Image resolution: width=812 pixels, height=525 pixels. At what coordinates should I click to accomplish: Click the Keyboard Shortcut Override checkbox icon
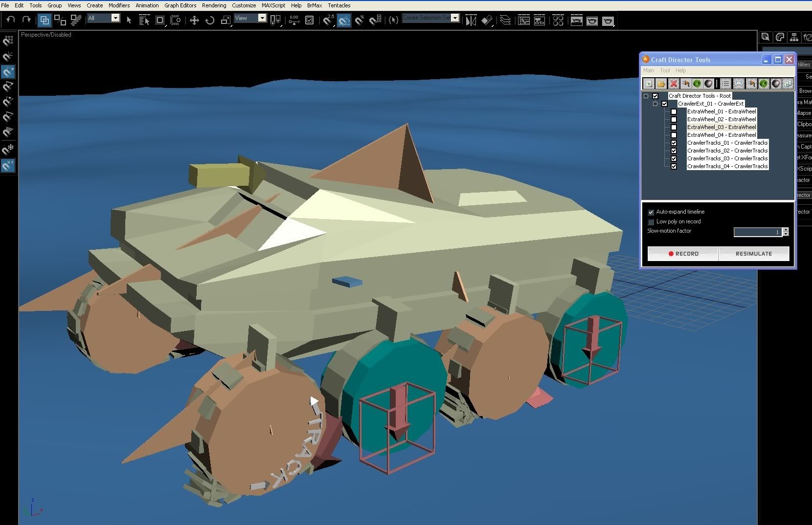310,20
